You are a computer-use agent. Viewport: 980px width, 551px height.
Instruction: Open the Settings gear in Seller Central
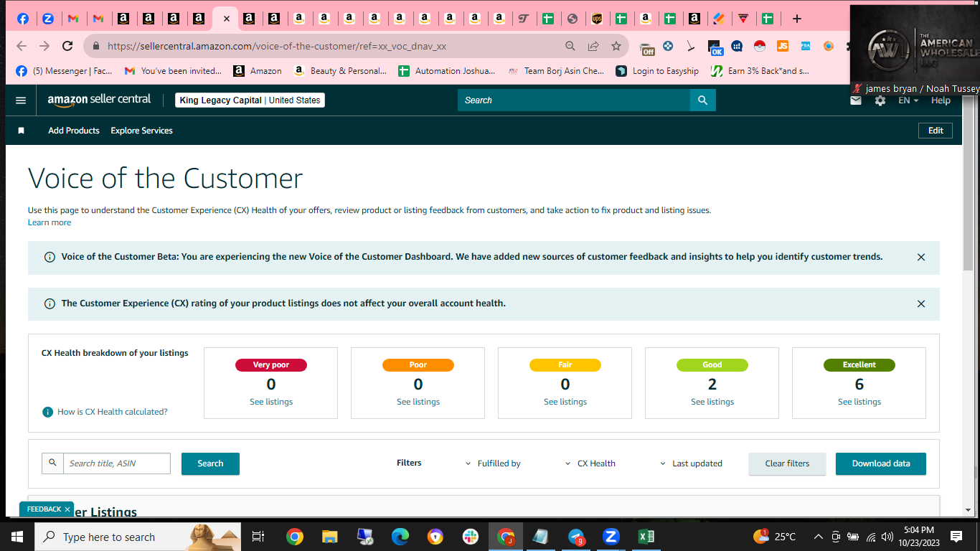[x=880, y=100]
